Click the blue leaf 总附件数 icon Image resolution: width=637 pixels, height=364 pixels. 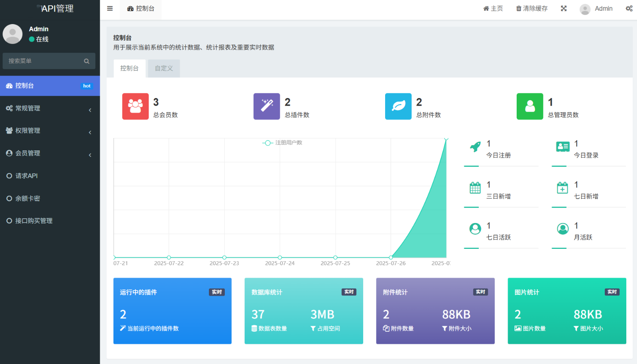click(398, 106)
